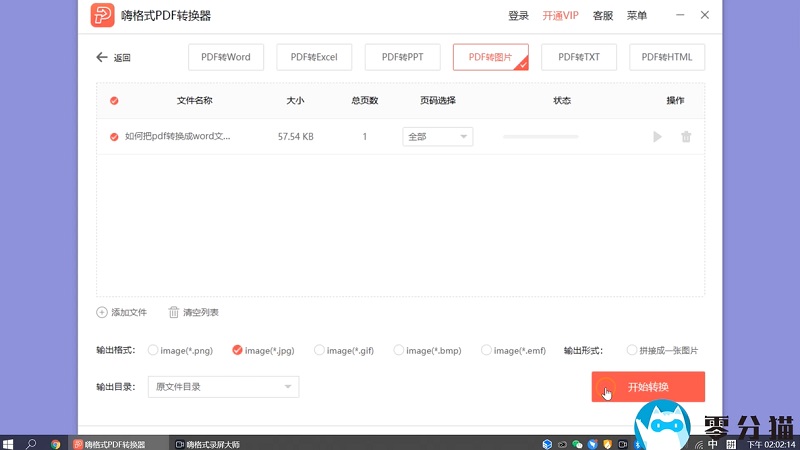
Task: Click the 大小 column header
Action: 295,101
